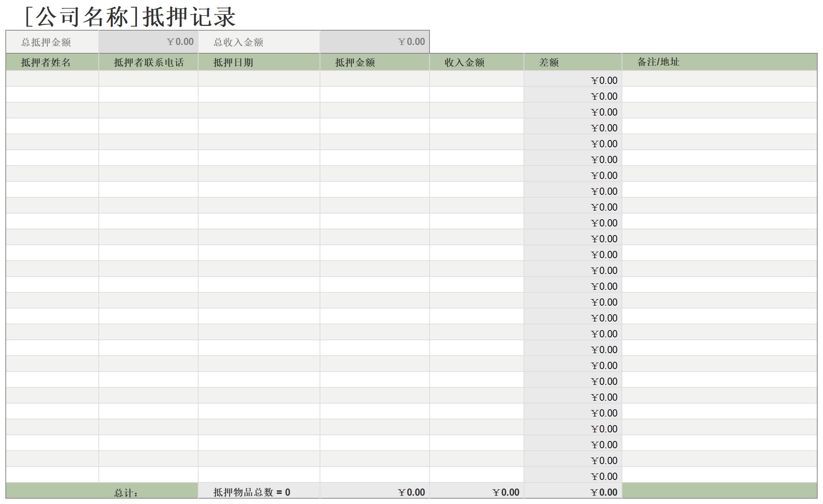Click the 抵押者联系电话 column header

click(x=148, y=62)
